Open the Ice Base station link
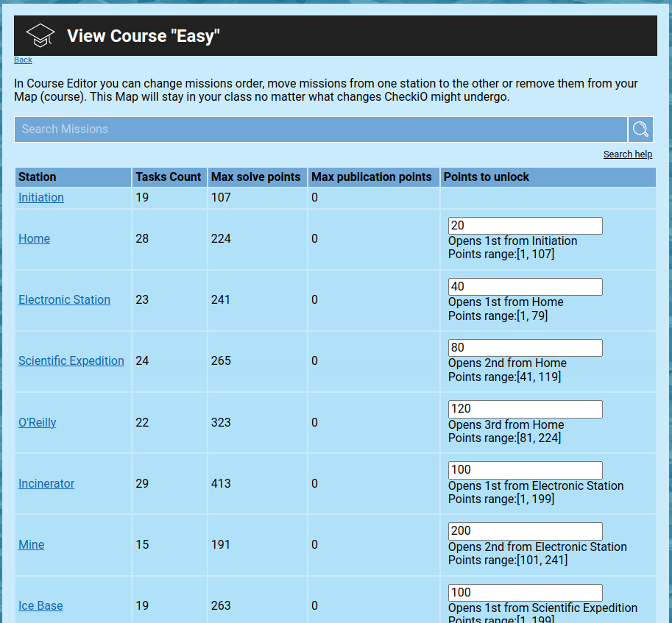The width and height of the screenshot is (672, 623). click(40, 605)
